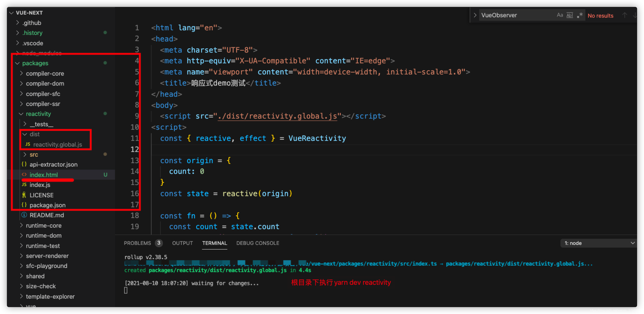Click the created reactivity.global.js path in terminal
644x314 pixels.
coord(218,270)
